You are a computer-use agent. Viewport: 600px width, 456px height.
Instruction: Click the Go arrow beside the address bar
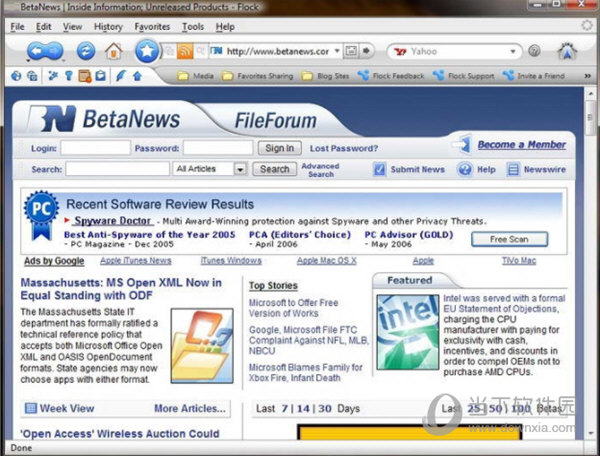[366, 51]
